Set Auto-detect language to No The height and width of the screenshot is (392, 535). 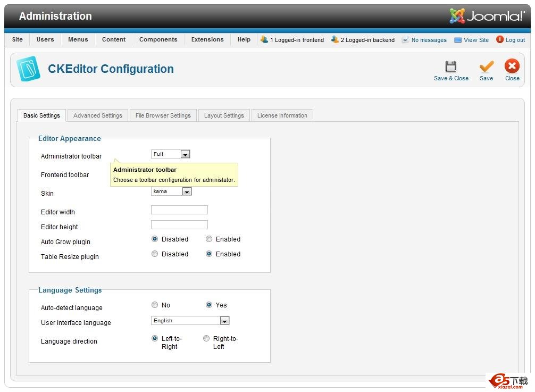point(155,305)
